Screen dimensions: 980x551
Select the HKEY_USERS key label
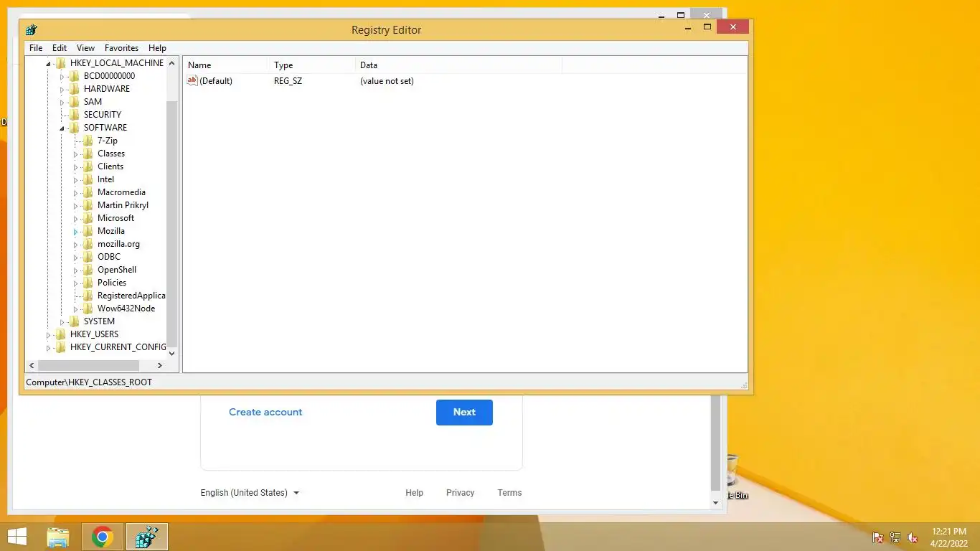pyautogui.click(x=94, y=334)
